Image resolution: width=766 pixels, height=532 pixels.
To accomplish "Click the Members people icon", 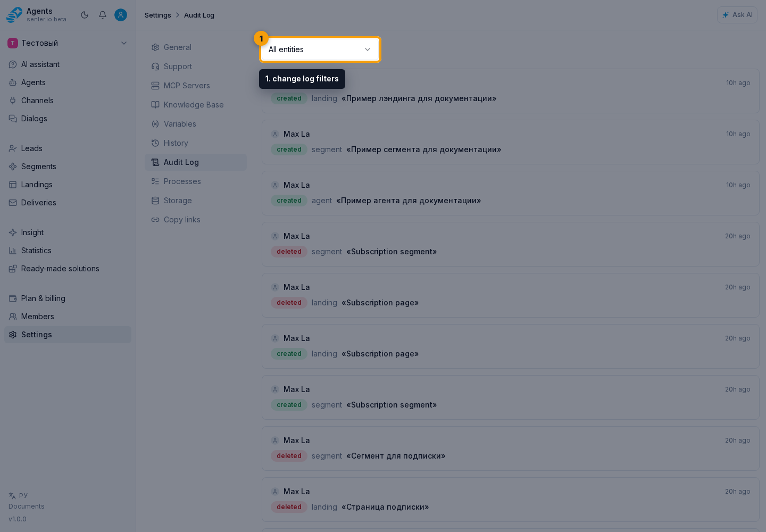I will pyautogui.click(x=13, y=317).
